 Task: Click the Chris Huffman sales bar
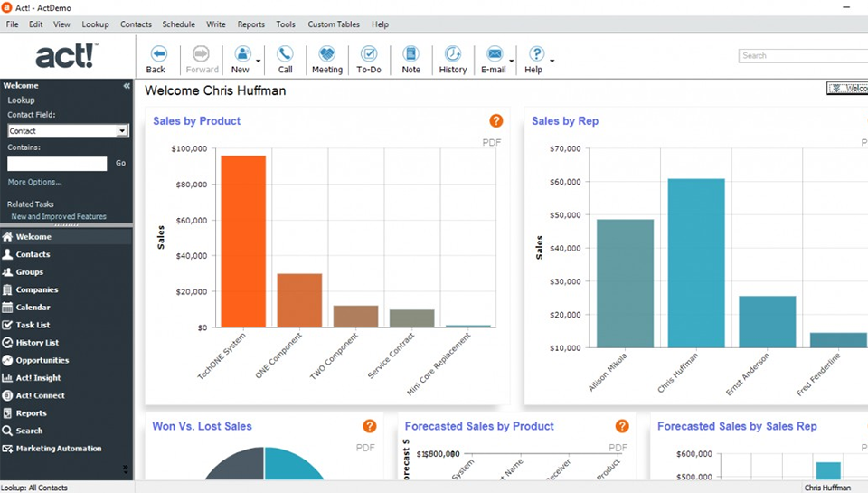(696, 263)
